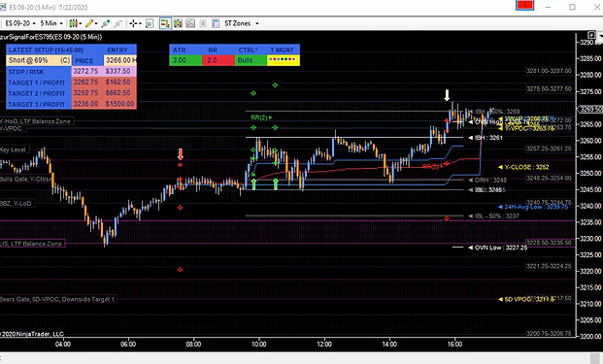The width and height of the screenshot is (603, 364).
Task: Click the IBH : 3261 level label
Action: coord(486,138)
